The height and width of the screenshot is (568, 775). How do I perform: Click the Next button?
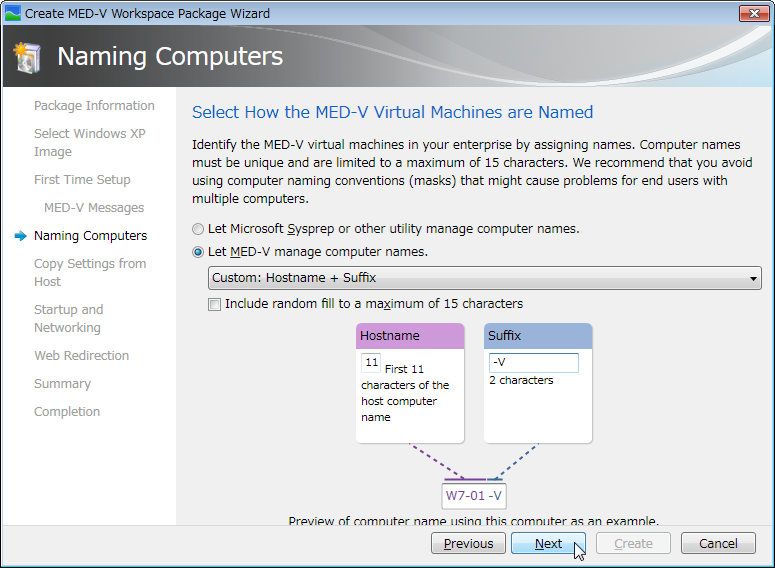pyautogui.click(x=548, y=543)
